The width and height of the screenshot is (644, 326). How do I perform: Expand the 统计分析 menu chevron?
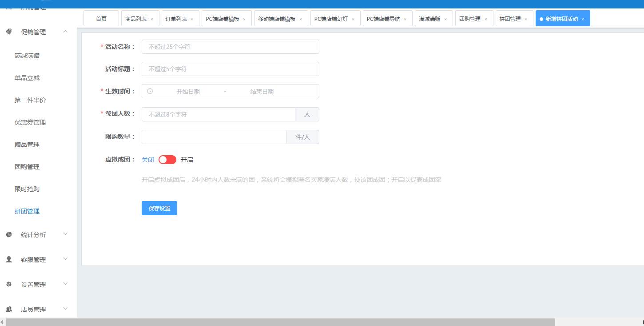65,234
